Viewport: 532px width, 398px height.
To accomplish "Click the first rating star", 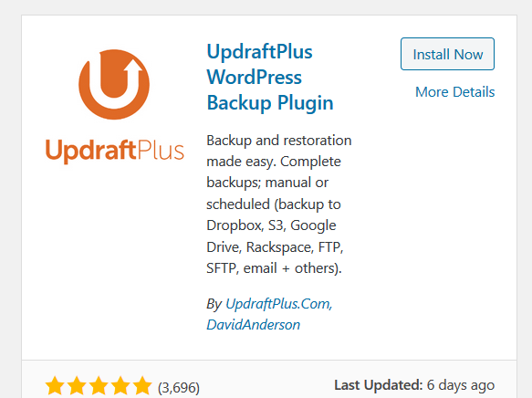I will (x=55, y=386).
